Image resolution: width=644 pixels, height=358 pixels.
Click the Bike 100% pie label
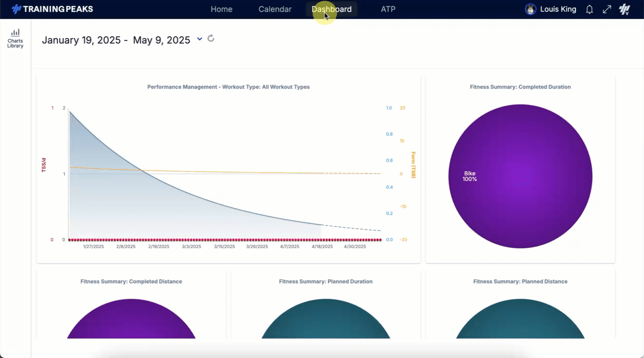(x=470, y=176)
